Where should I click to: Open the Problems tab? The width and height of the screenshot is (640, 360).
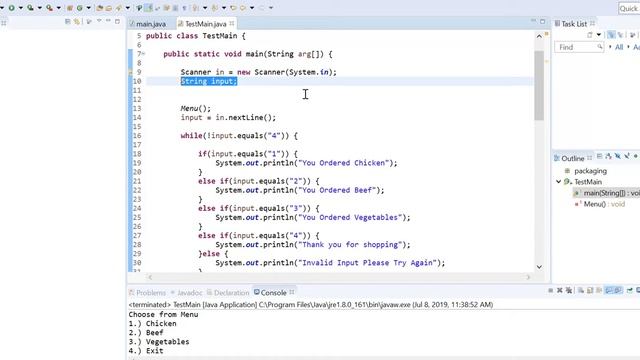[x=147, y=293]
